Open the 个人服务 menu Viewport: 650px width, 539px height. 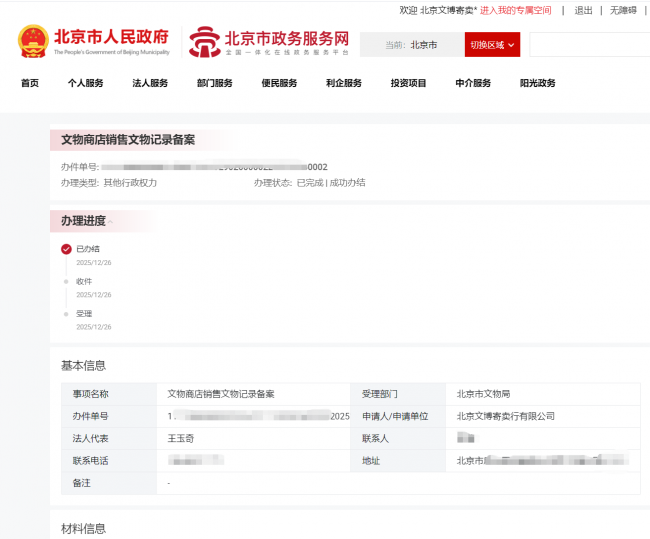point(85,83)
